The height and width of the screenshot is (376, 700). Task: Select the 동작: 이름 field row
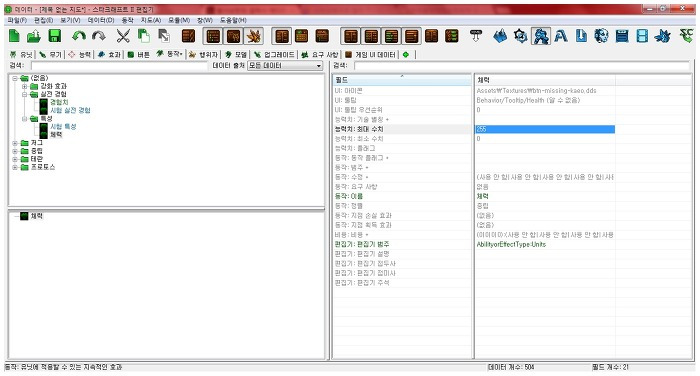pos(402,196)
